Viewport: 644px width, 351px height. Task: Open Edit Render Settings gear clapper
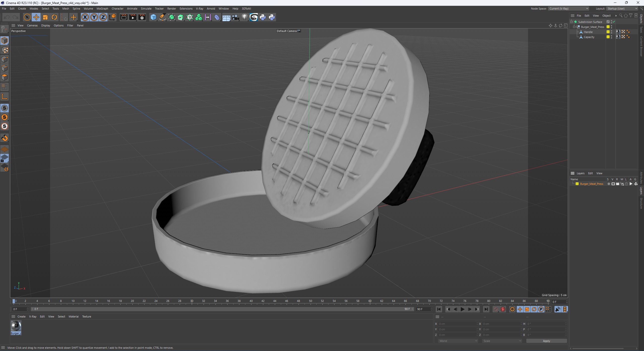142,17
